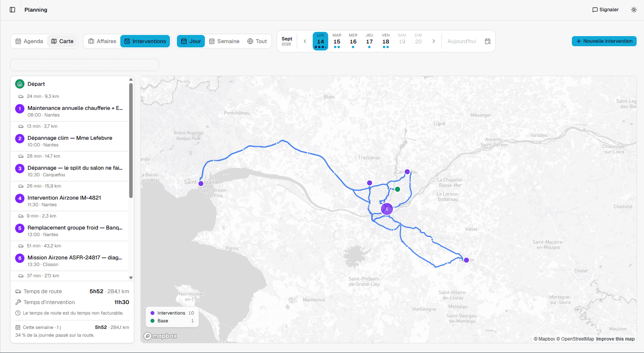644x353 pixels.
Task: Toggle the sidebar panel icon
Action: point(12,10)
